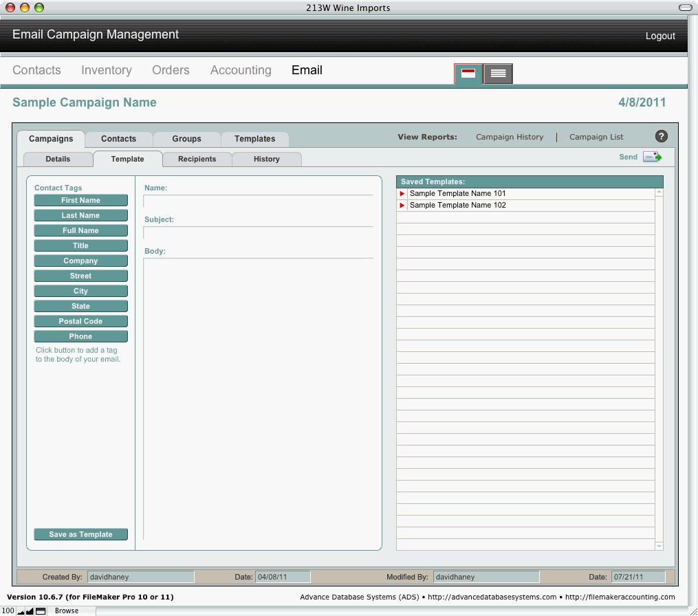Switch to form view icon

[468, 74]
